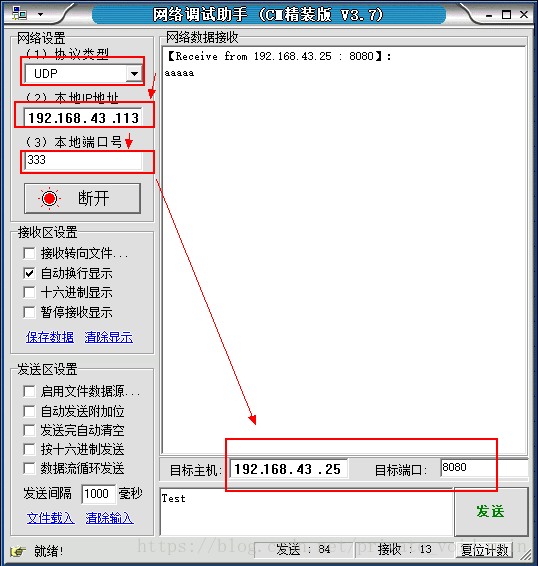Viewport: 538px width, 566px height.
Task: Minimize the network debug assistant window
Action: 489,15
